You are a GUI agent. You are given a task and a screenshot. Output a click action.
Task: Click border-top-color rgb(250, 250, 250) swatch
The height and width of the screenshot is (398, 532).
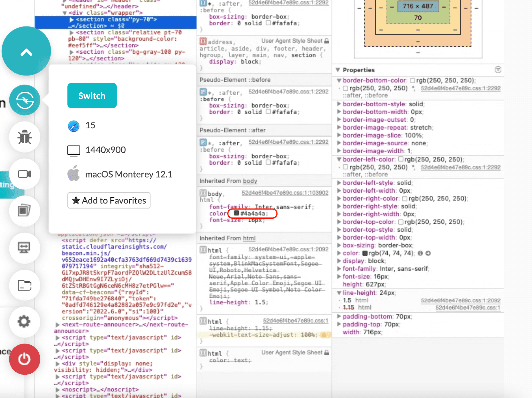click(x=401, y=222)
